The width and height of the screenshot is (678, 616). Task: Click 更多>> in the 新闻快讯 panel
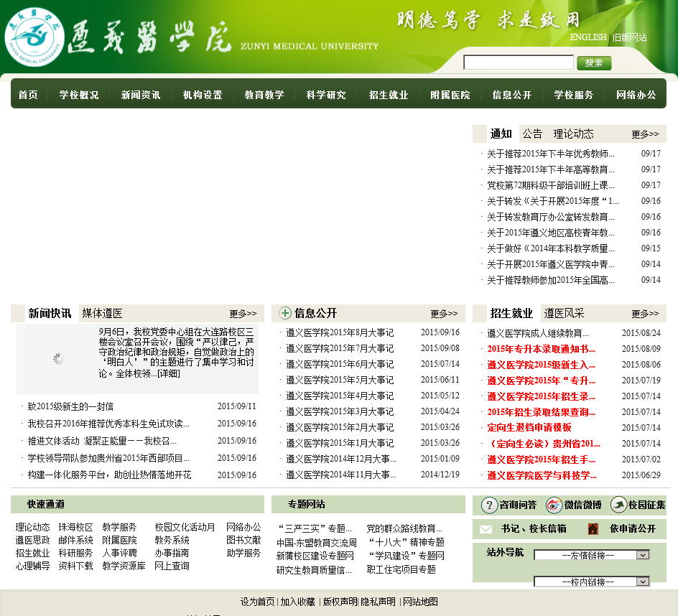[x=243, y=314]
